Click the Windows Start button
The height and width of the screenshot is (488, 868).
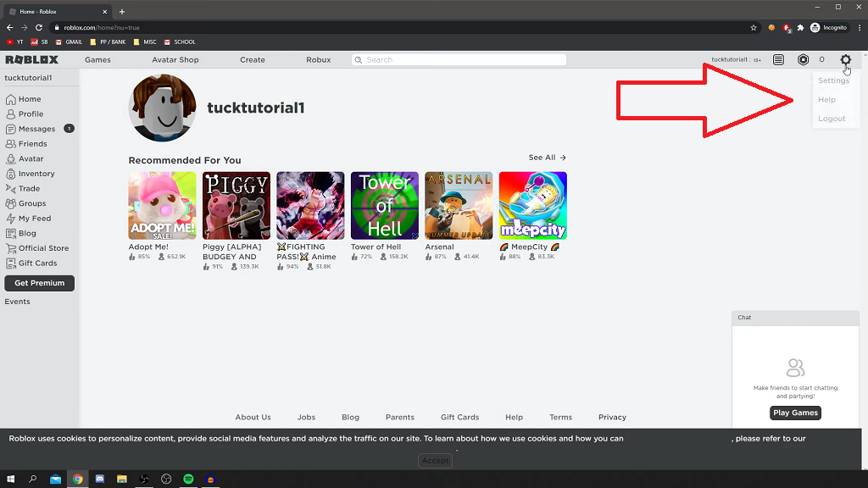[10, 480]
